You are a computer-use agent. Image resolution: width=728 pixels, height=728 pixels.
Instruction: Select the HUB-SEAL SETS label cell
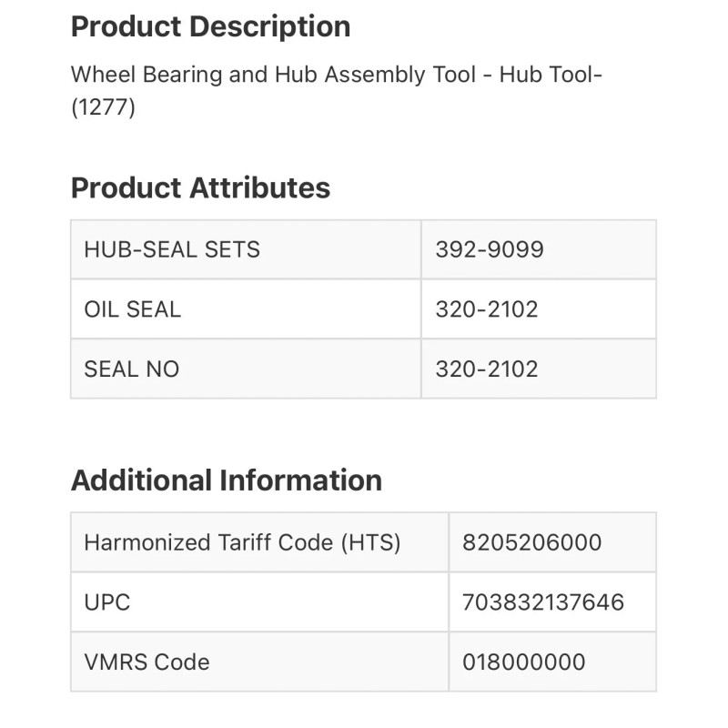click(172, 249)
